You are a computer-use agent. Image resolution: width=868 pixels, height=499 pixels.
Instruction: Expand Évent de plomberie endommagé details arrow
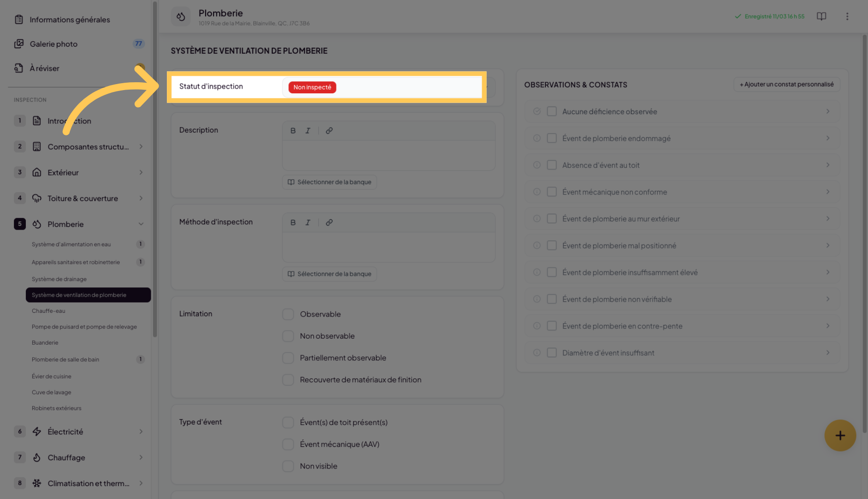[827, 138]
